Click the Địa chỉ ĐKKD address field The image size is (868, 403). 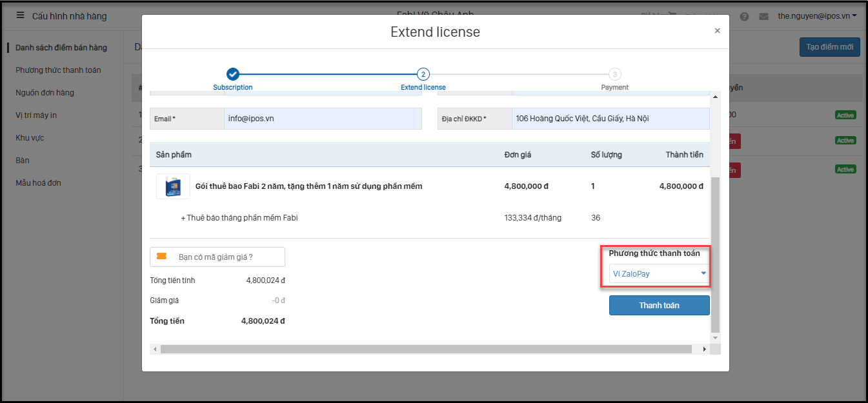610,119
